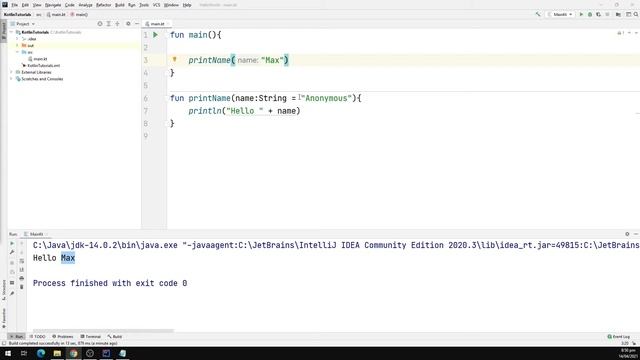640x360 pixels.
Task: Open Project Structure from the toolbar
Action: pos(618,14)
